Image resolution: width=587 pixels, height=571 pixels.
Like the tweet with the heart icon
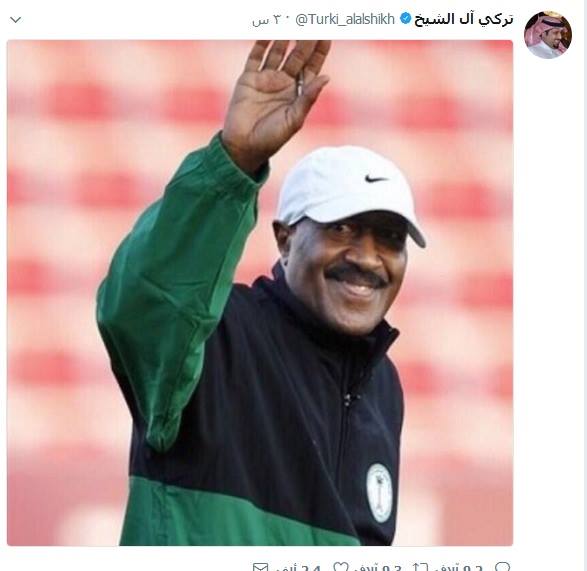(x=341, y=567)
